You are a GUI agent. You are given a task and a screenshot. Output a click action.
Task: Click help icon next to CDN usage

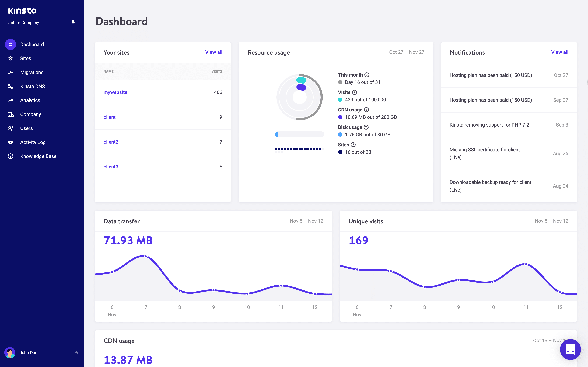coord(366,110)
